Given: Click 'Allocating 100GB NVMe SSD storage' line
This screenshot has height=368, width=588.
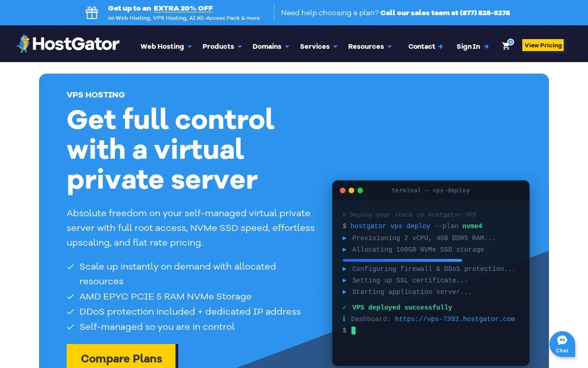Looking at the screenshot, I should tap(418, 250).
